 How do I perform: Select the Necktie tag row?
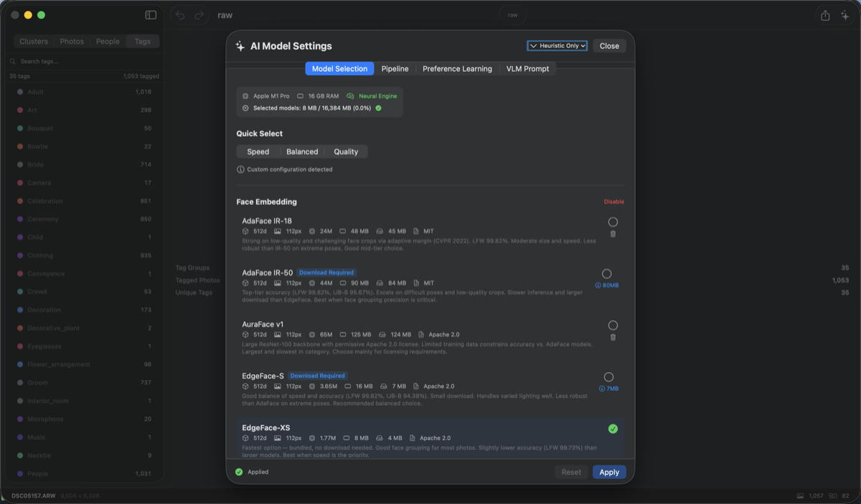(85, 456)
